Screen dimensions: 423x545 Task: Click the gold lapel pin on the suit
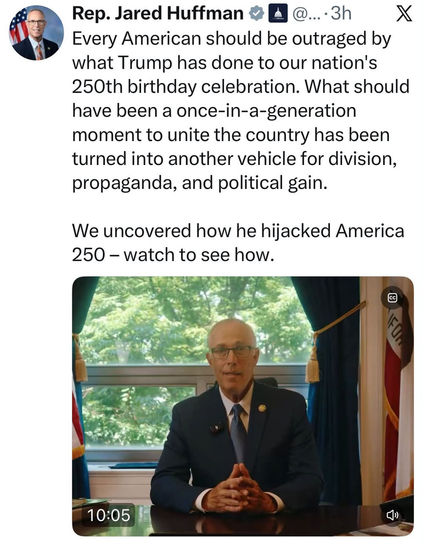(x=262, y=408)
